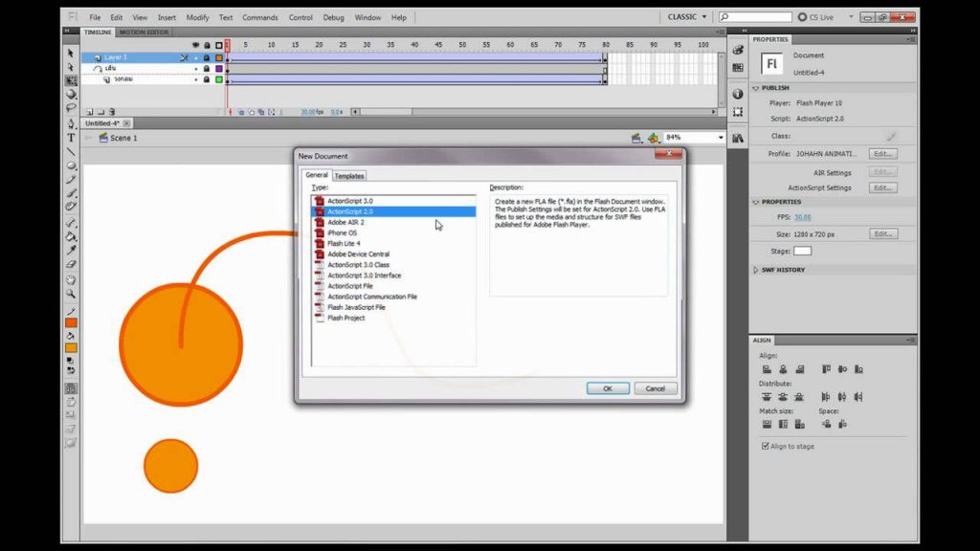Select the Eyedropper tool
This screenshot has width=980, height=551.
point(71,250)
